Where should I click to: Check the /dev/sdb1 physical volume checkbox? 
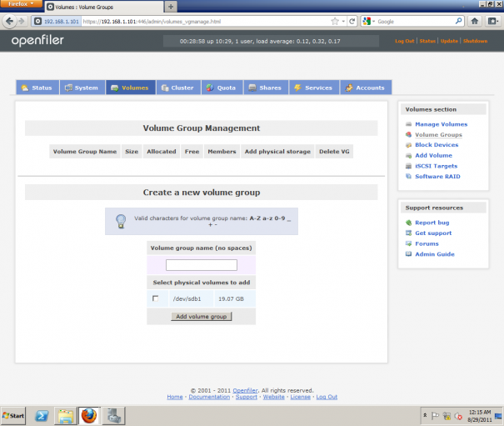click(156, 298)
